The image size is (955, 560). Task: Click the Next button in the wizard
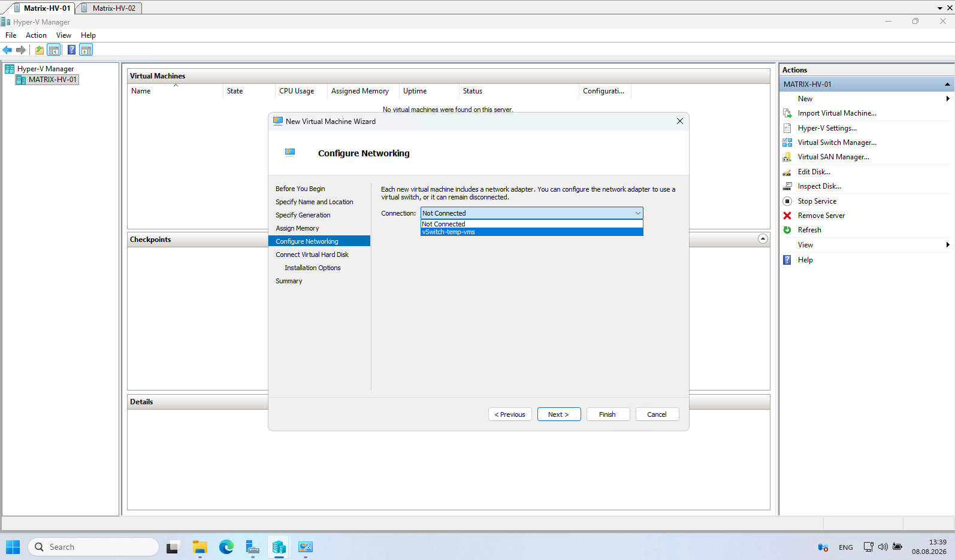pyautogui.click(x=559, y=414)
